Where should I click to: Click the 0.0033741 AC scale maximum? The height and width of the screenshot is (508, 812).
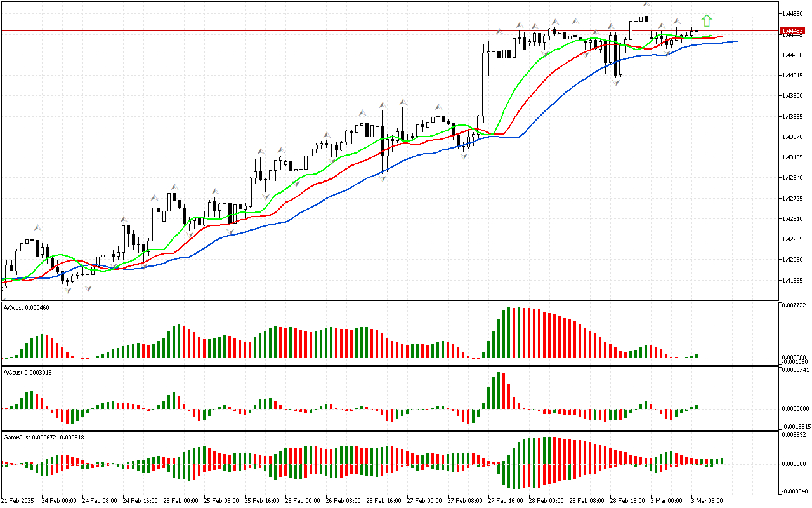[795, 370]
